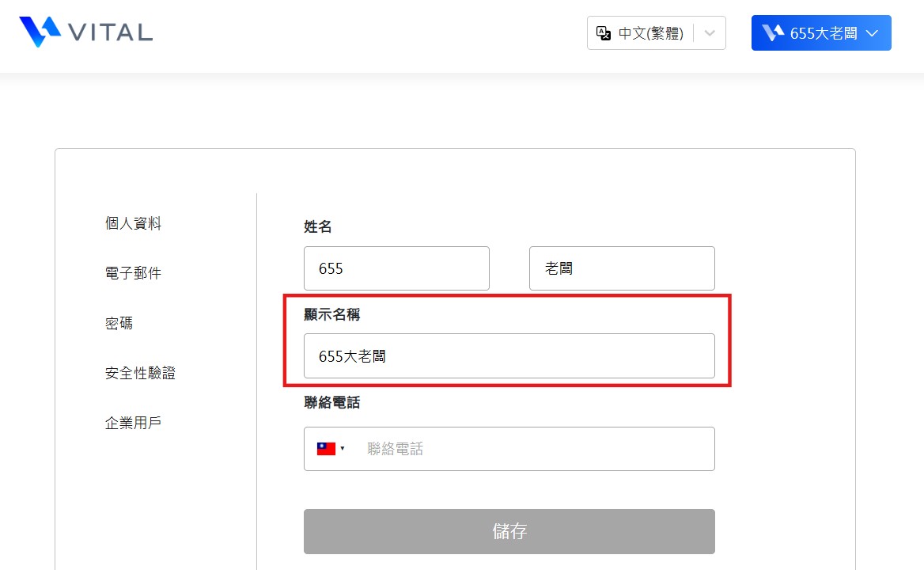The image size is (924, 570).
Task: Click the Taiwan flag country selector
Action: click(327, 449)
